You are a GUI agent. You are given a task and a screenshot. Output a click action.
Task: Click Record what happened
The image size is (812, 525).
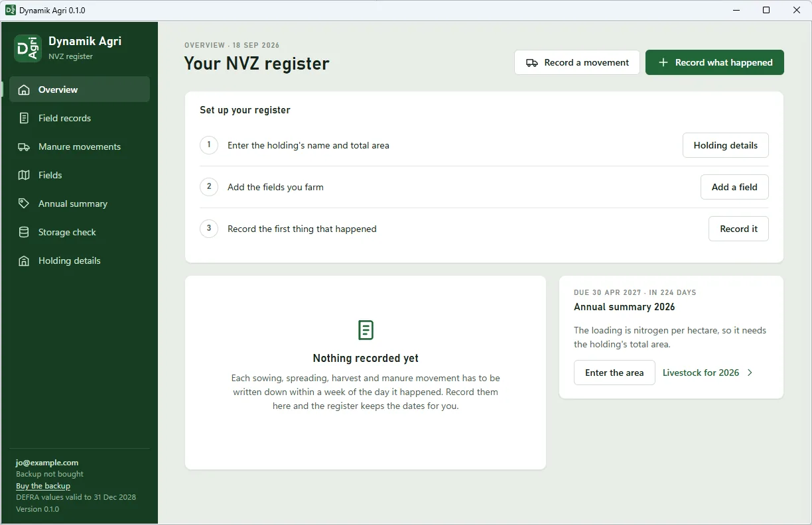[x=714, y=62]
